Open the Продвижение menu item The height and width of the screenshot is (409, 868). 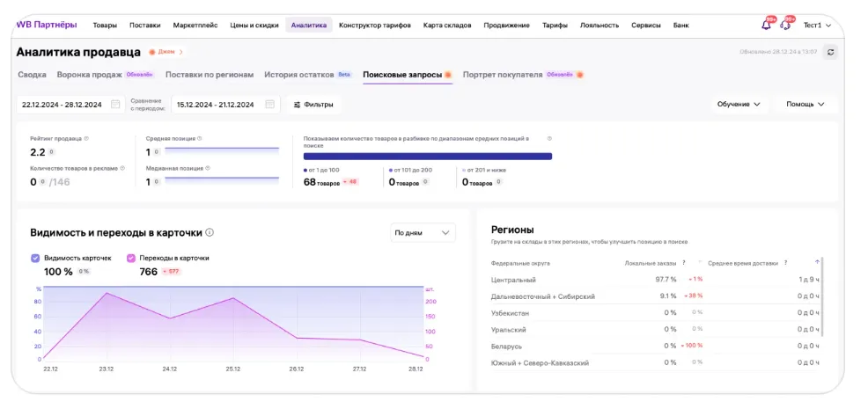point(506,26)
